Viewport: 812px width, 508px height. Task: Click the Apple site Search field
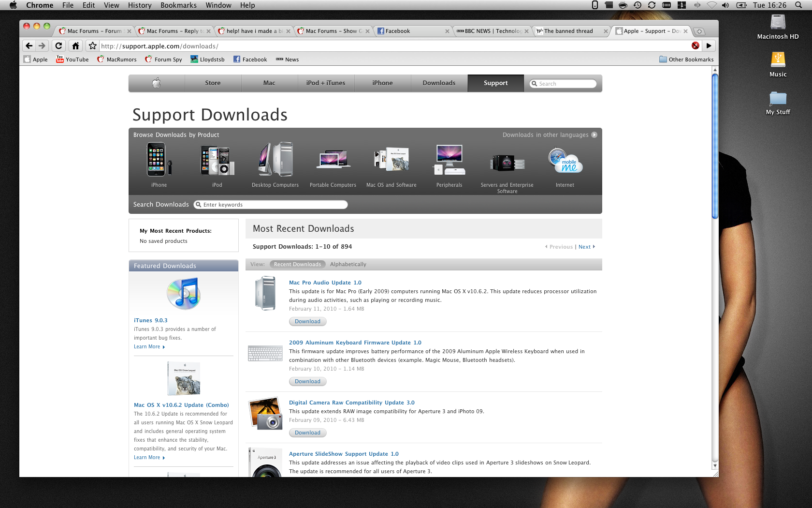click(563, 84)
